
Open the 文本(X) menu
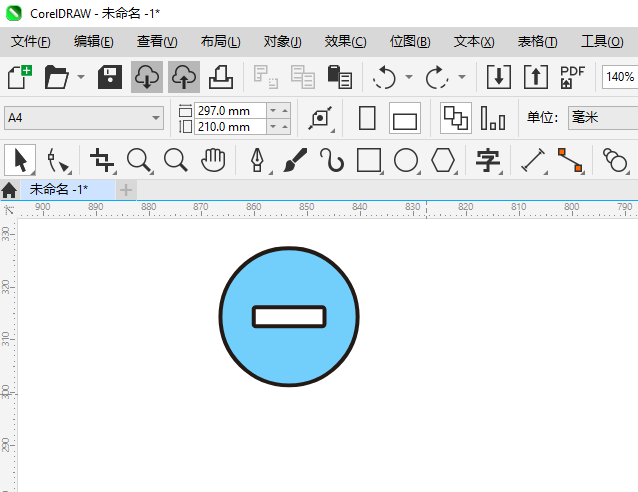click(474, 42)
